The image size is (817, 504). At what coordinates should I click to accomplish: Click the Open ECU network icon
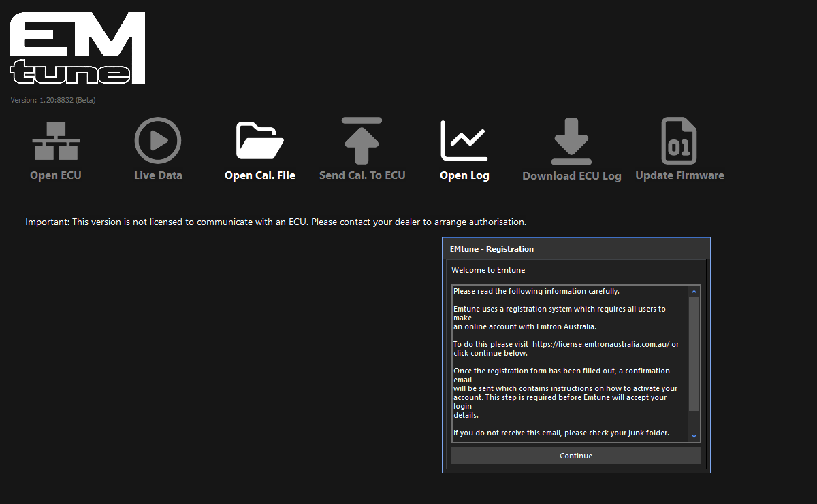point(56,141)
